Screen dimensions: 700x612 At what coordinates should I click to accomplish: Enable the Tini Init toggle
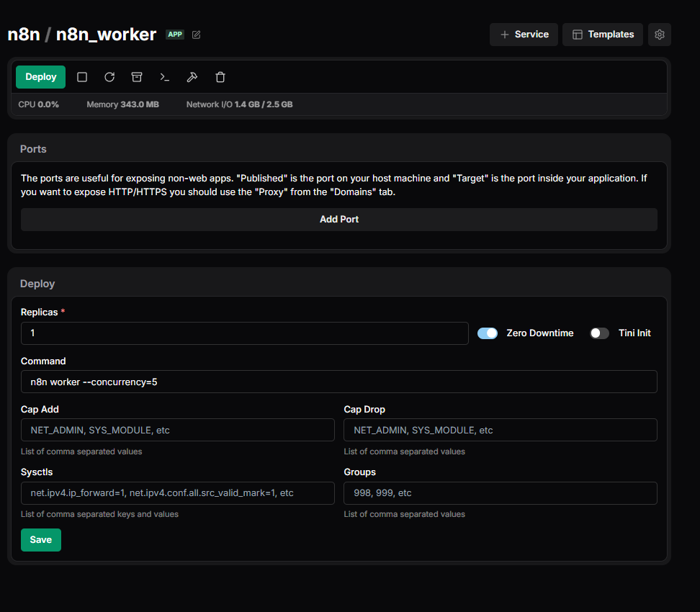coord(599,333)
